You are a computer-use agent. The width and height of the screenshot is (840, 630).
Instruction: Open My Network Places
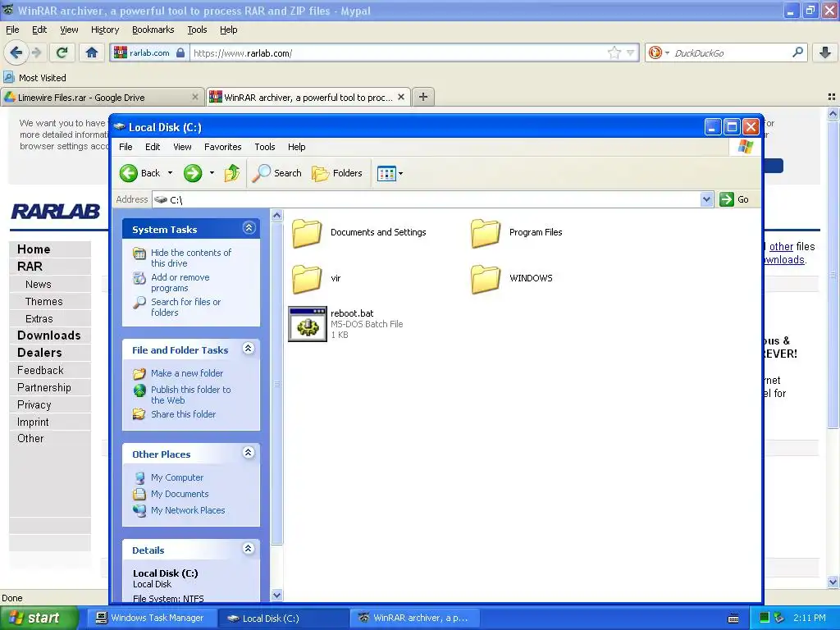188,510
